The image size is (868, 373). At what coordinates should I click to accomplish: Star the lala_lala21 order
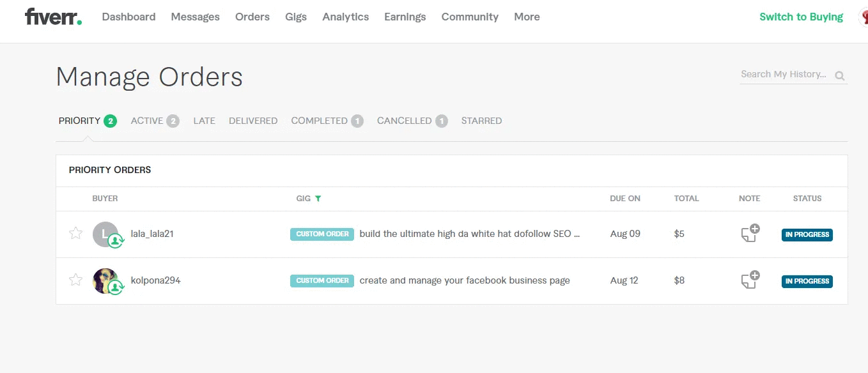click(75, 234)
